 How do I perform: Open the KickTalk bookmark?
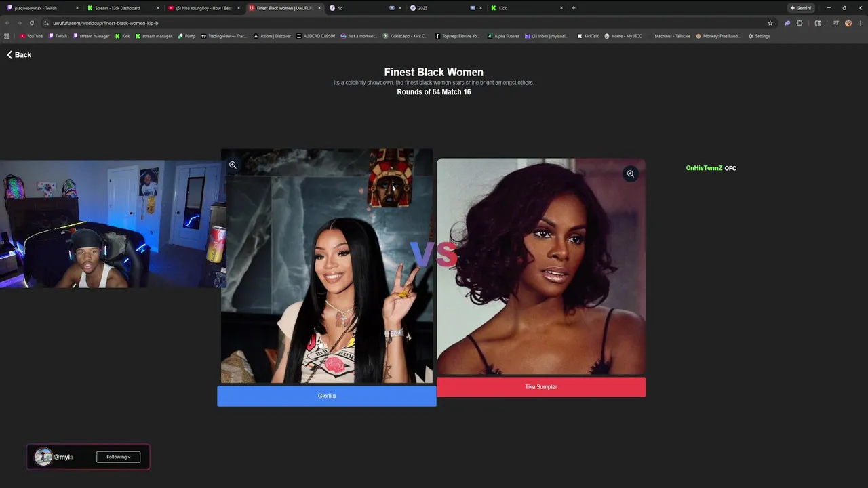pyautogui.click(x=588, y=36)
